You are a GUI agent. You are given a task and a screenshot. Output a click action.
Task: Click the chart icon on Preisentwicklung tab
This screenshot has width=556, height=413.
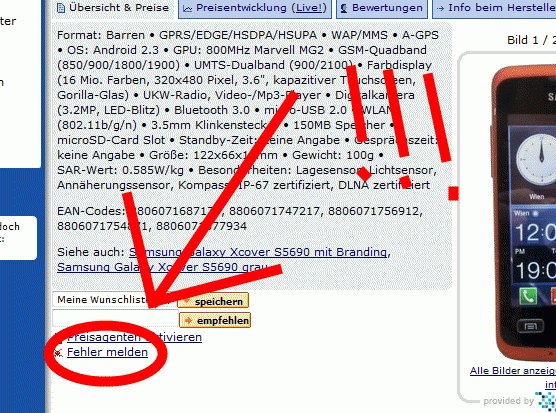[x=187, y=9]
